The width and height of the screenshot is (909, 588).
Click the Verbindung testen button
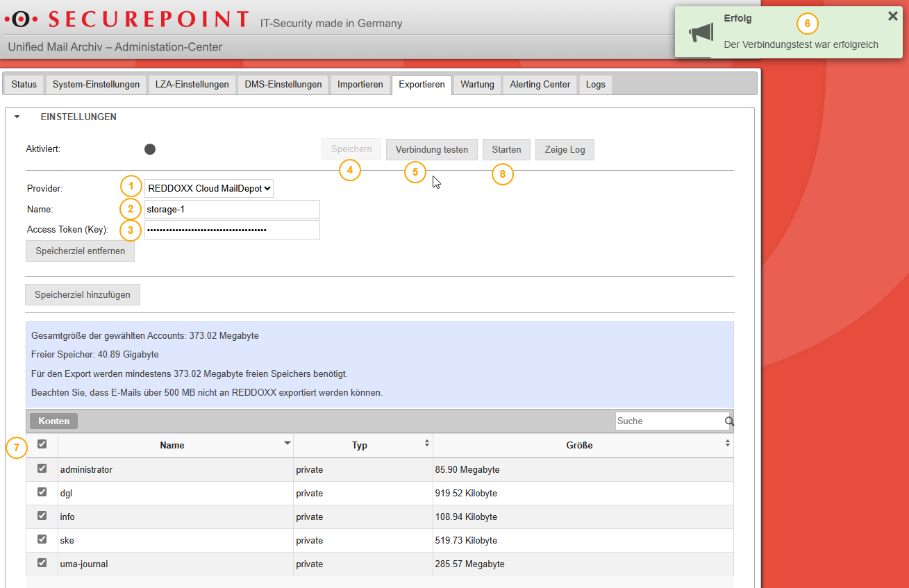[431, 149]
